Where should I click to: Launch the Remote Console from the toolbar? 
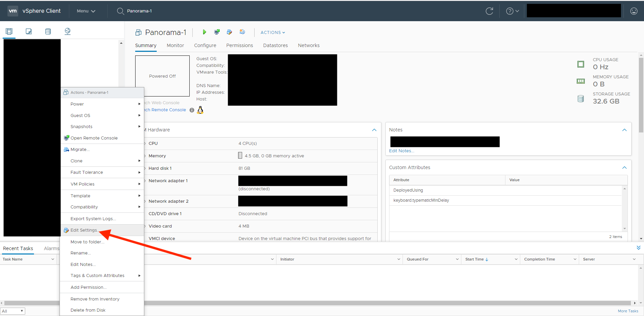click(x=217, y=32)
